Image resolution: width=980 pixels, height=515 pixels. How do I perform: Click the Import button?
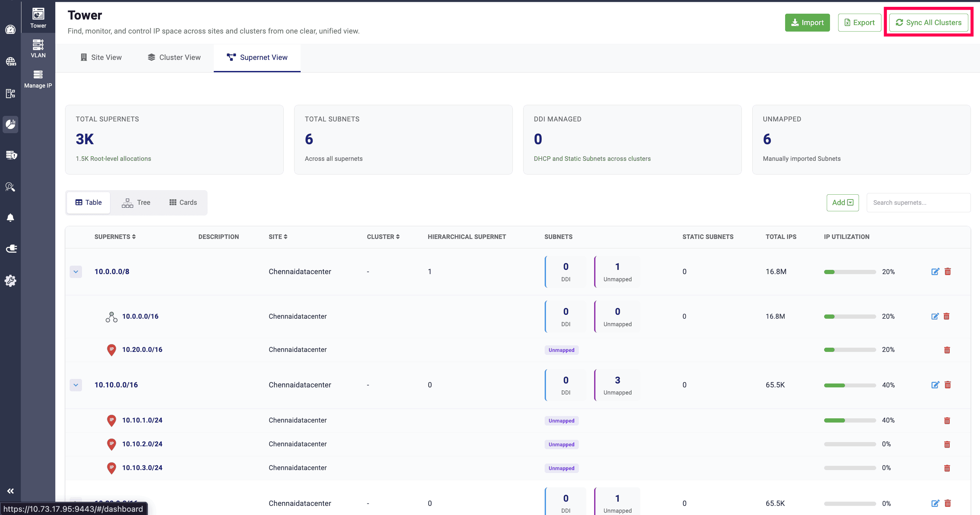(x=807, y=22)
